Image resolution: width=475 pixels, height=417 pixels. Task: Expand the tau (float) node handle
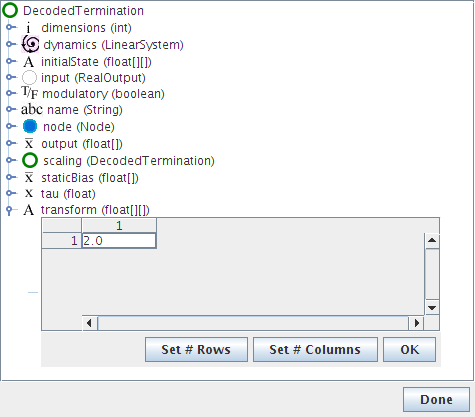point(11,193)
